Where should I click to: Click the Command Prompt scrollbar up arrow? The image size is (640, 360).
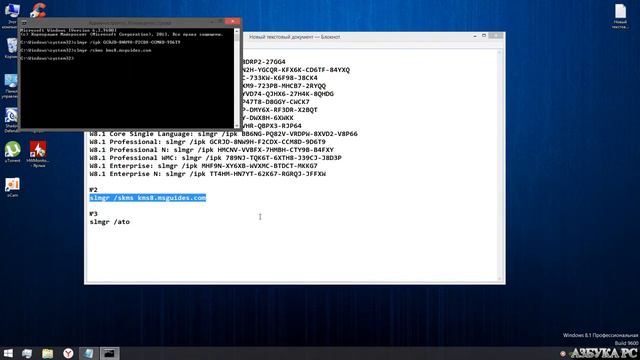237,31
